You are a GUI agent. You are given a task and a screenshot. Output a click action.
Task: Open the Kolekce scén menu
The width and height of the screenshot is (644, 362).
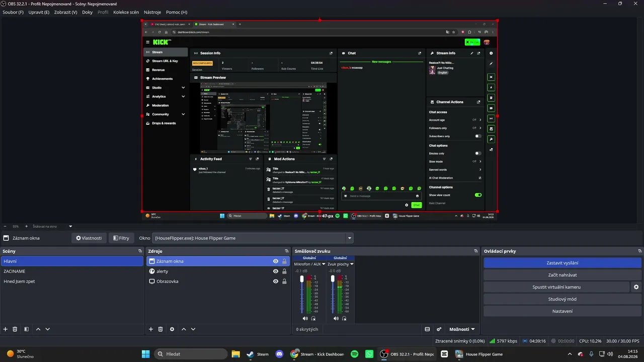point(126,12)
